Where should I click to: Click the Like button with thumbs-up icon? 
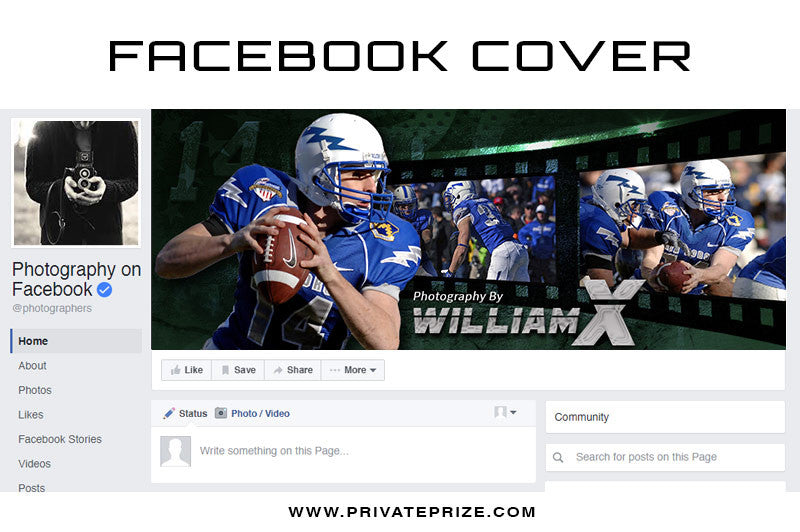pos(187,370)
